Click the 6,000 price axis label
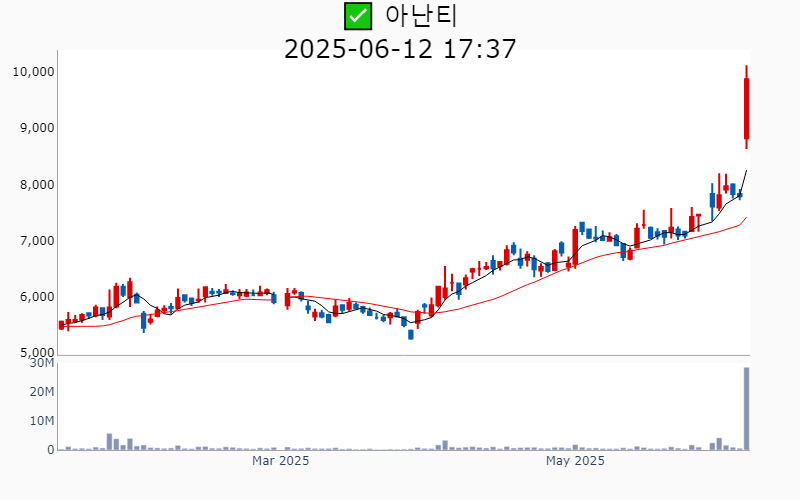 point(37,297)
